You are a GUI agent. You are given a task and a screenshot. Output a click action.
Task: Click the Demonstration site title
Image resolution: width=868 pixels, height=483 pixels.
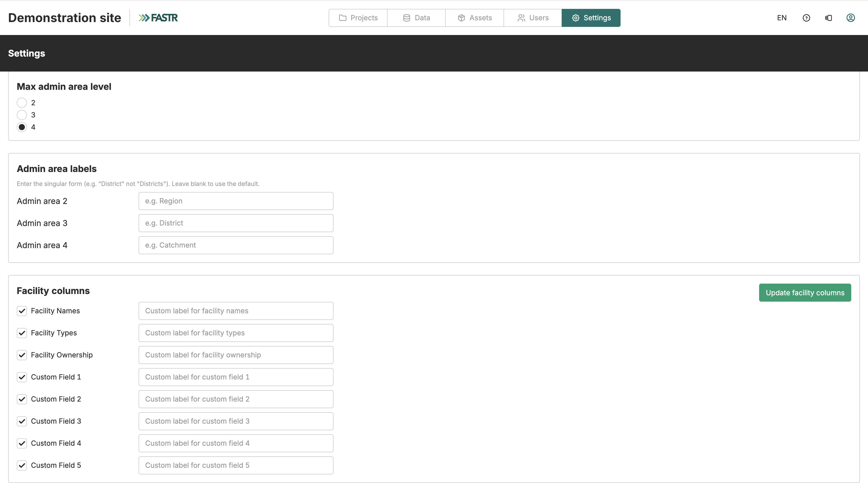[64, 18]
